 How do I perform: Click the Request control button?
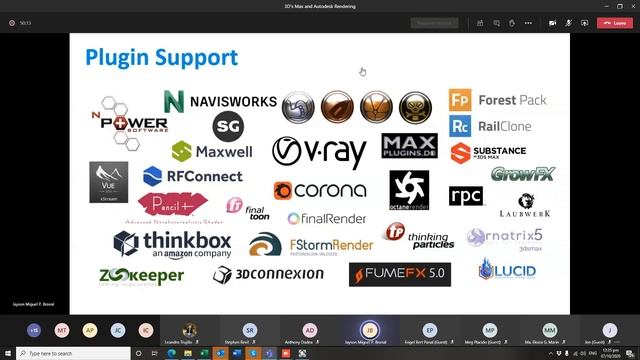pyautogui.click(x=434, y=23)
